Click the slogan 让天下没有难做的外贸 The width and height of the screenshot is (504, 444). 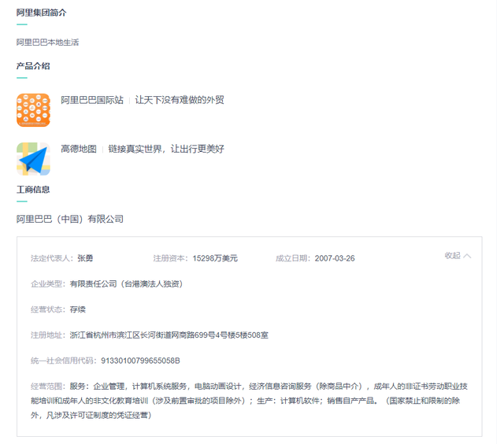(180, 100)
